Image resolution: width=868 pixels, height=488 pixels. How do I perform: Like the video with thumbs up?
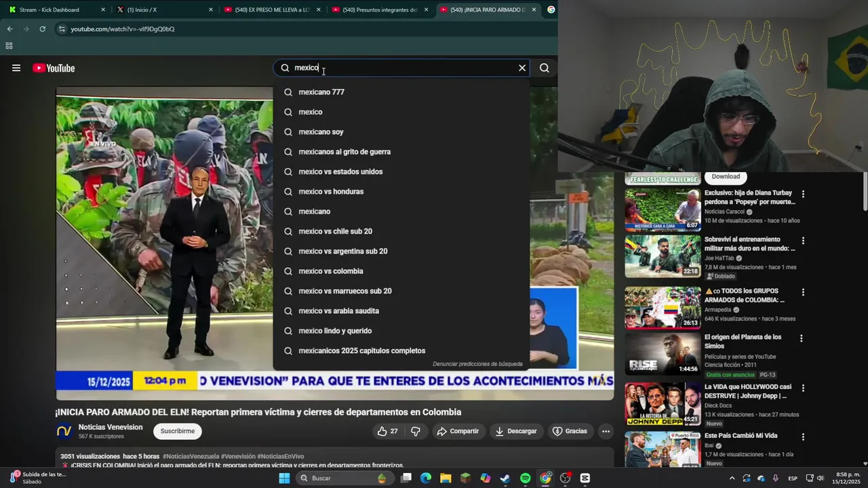[x=388, y=431]
